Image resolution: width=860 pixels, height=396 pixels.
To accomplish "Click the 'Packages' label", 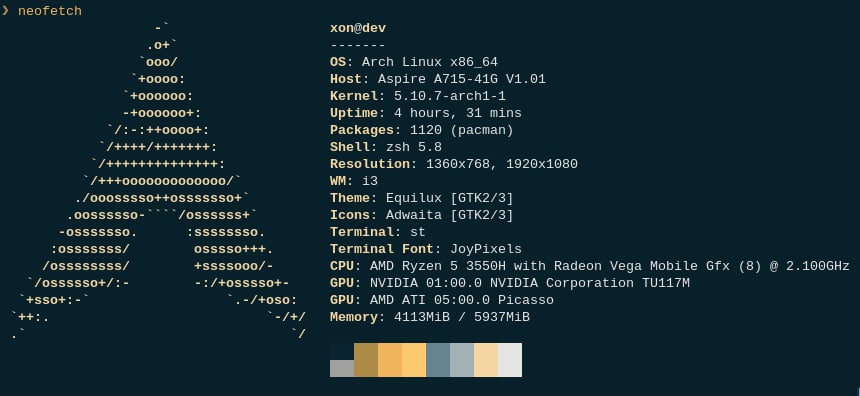I will coord(362,130).
